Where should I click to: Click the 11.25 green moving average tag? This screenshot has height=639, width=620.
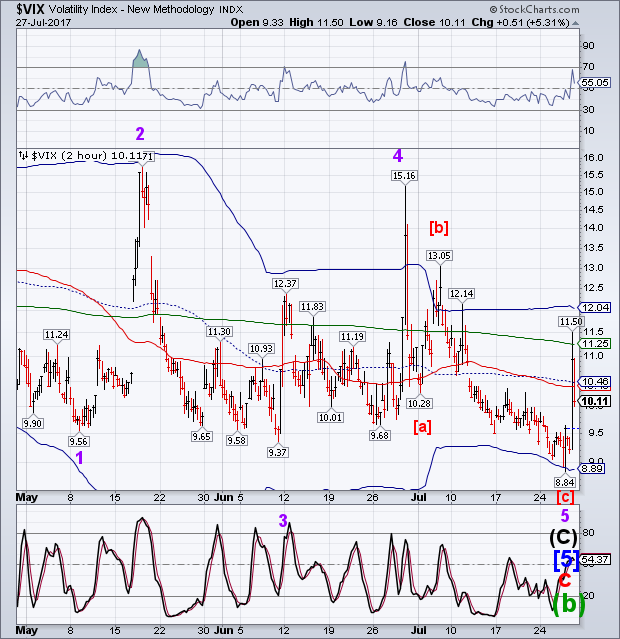pyautogui.click(x=596, y=342)
